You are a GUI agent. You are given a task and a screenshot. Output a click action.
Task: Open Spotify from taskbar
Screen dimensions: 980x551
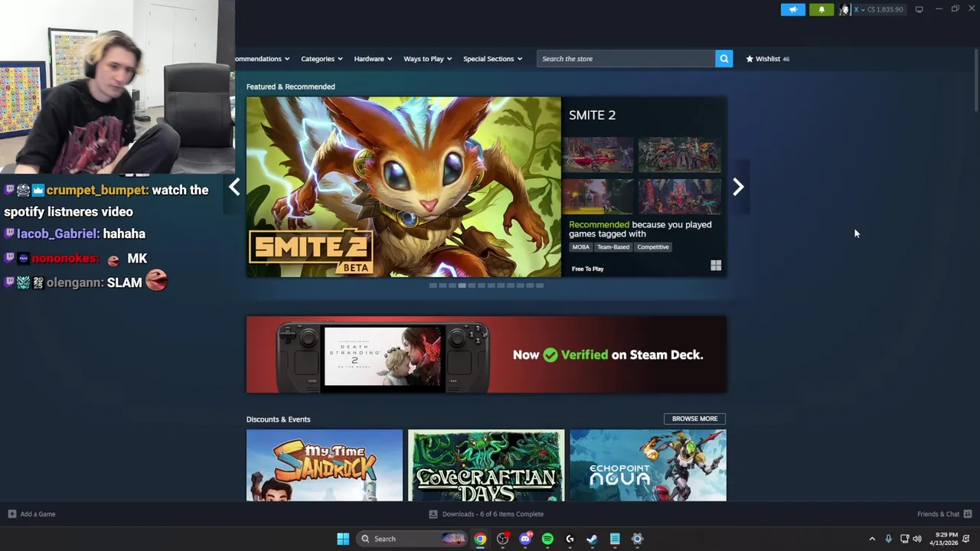click(x=547, y=539)
